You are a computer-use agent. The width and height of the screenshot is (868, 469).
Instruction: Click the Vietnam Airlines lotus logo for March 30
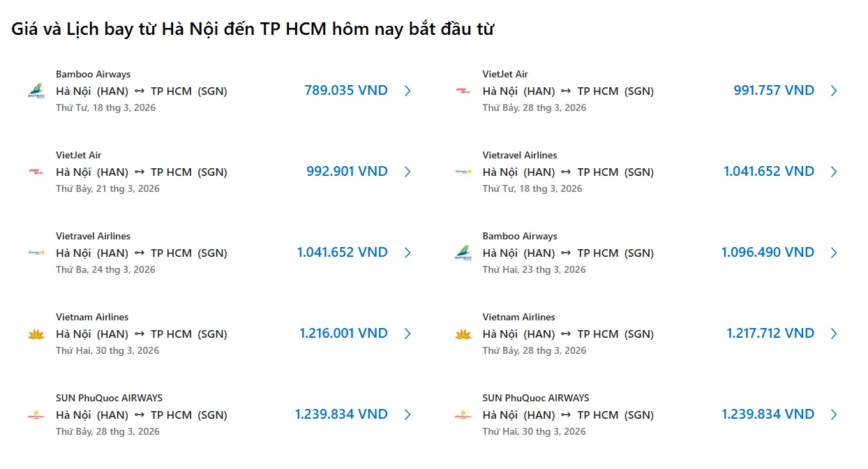pos(36,334)
